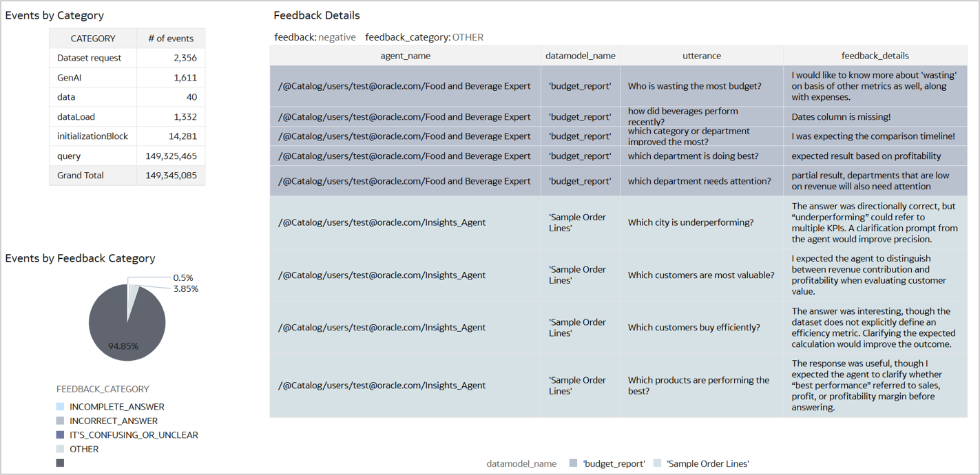Screen dimensions: 980x475
Task: Click the Feedback Details panel title
Action: 317,15
